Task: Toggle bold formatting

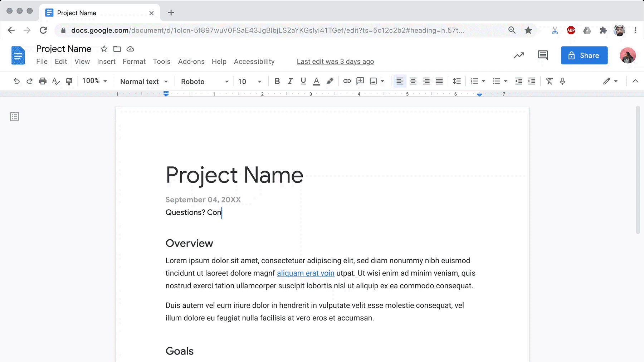Action: click(x=277, y=81)
